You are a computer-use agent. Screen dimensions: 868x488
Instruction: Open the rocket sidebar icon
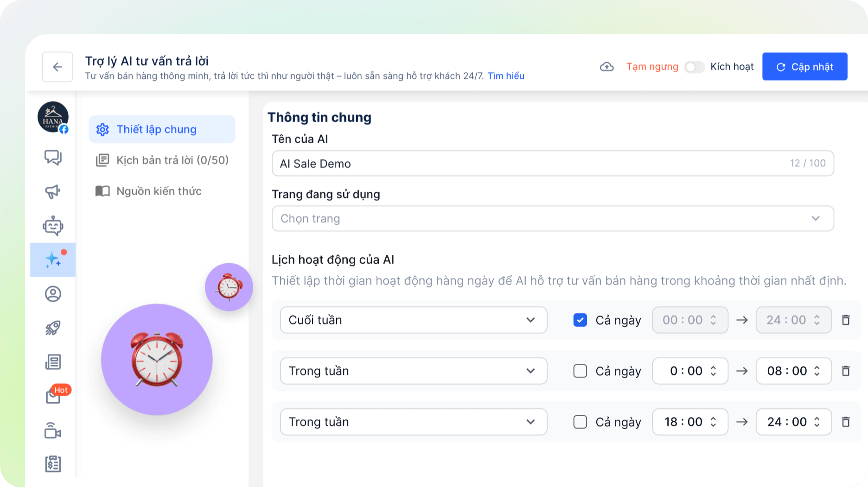(53, 328)
